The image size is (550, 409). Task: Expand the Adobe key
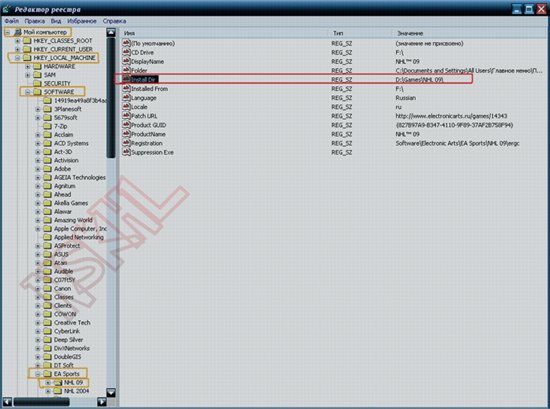pos(38,169)
